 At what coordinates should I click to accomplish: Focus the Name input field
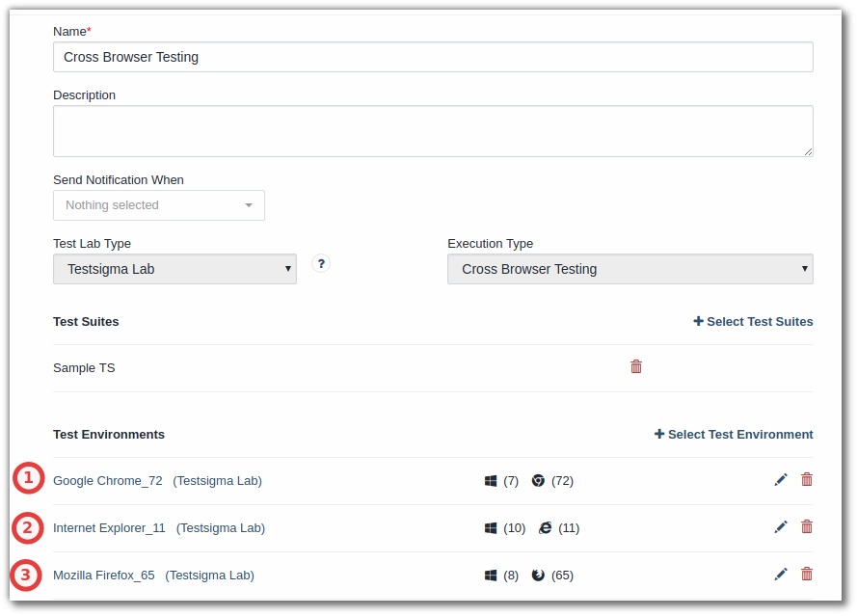coord(433,57)
